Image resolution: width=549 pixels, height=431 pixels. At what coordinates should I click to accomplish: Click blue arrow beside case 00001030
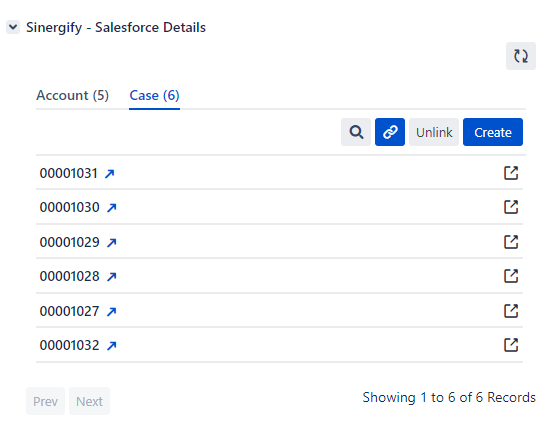pyautogui.click(x=112, y=208)
